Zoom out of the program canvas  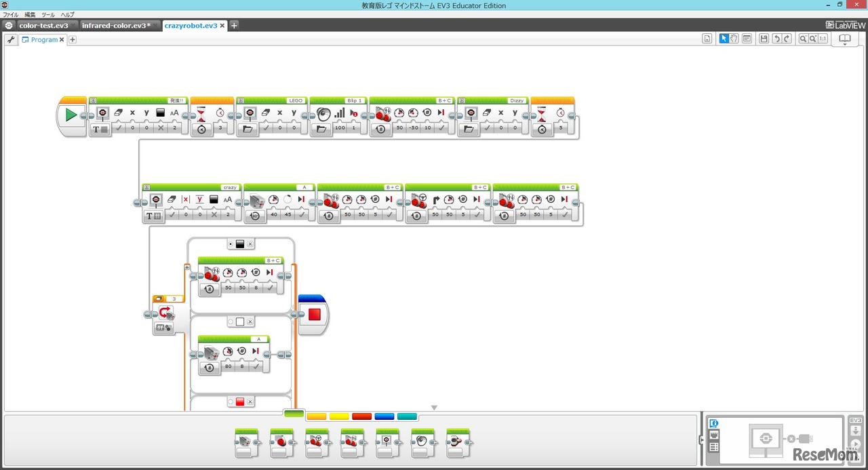[803, 39]
